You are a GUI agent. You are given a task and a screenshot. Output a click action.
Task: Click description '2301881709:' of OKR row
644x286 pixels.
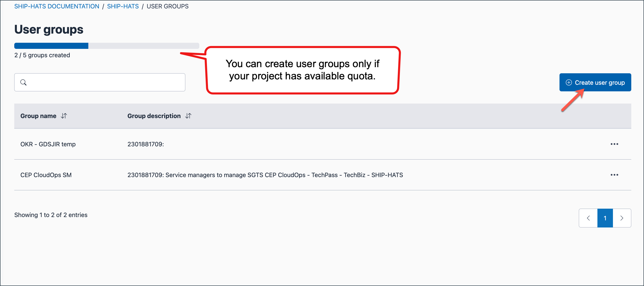pos(146,144)
